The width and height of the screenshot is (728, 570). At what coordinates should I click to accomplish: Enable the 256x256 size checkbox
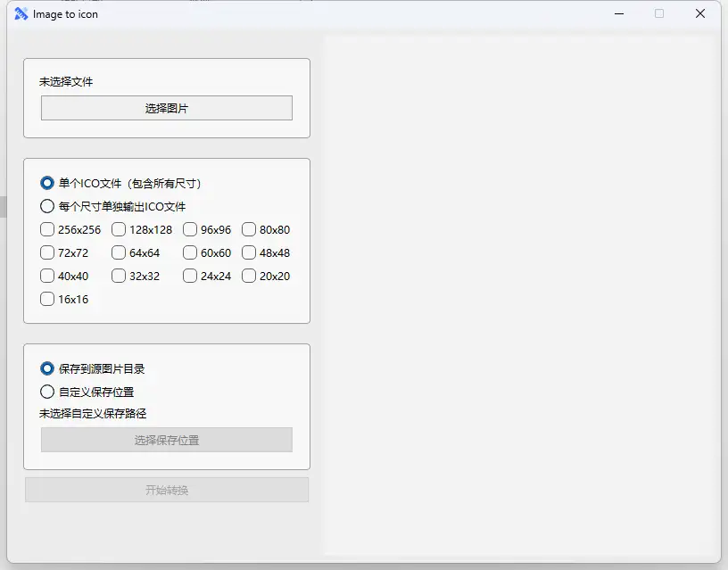click(47, 229)
